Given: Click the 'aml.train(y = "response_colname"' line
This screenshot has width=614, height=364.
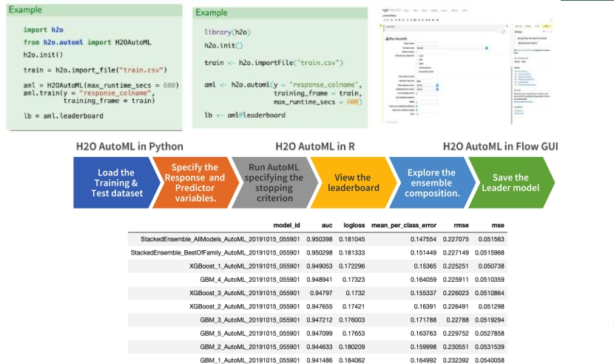Looking at the screenshot, I should click(89, 93).
